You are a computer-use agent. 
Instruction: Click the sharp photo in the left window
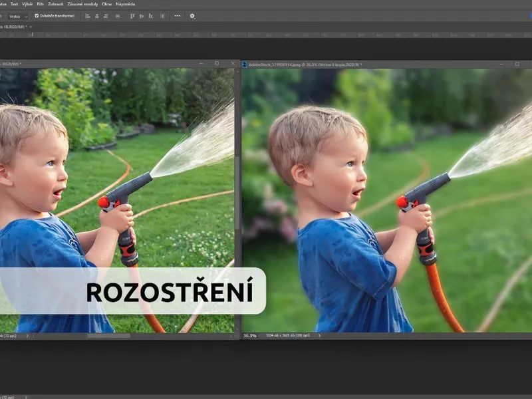[117, 201]
